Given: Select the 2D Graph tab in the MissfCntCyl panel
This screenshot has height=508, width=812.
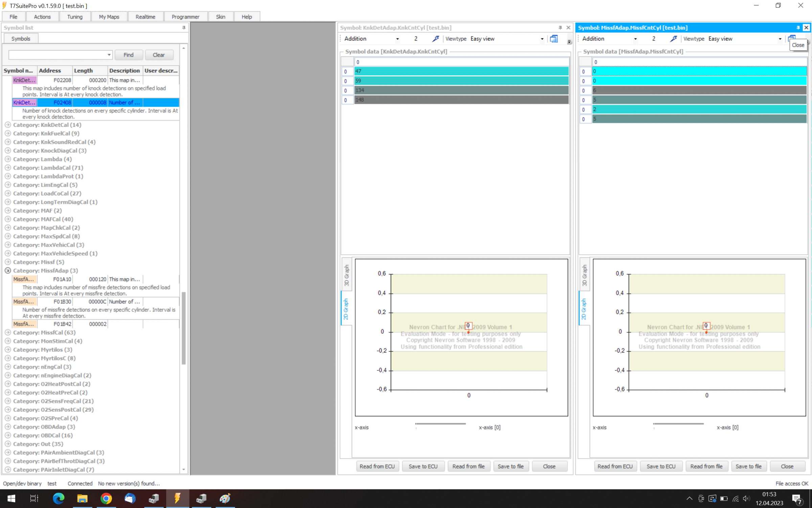Looking at the screenshot, I should (584, 309).
